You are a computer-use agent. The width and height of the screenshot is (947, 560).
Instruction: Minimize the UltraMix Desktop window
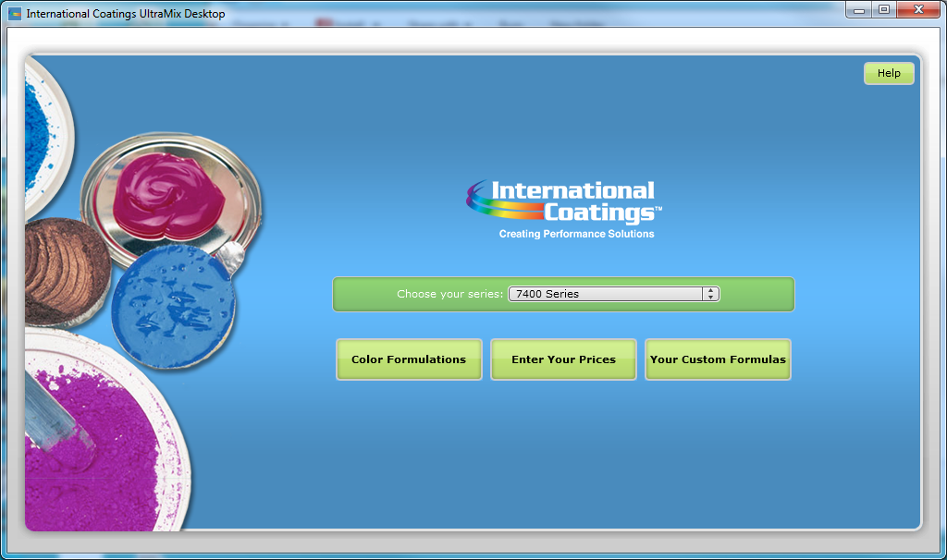pos(859,9)
